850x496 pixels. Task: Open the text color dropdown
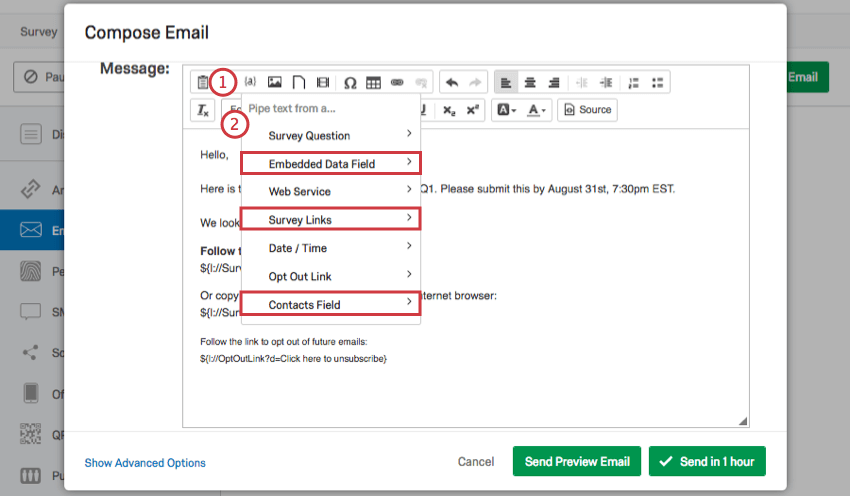538,109
